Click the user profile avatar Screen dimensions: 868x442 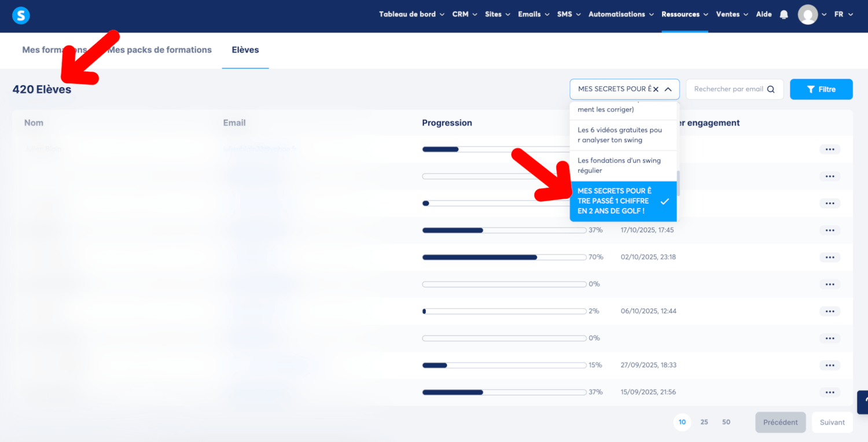[x=807, y=14]
